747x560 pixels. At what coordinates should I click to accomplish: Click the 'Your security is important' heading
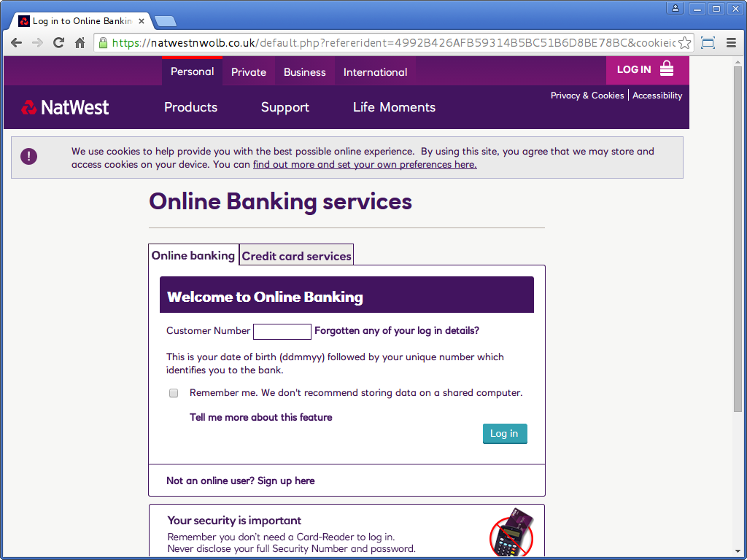234,520
